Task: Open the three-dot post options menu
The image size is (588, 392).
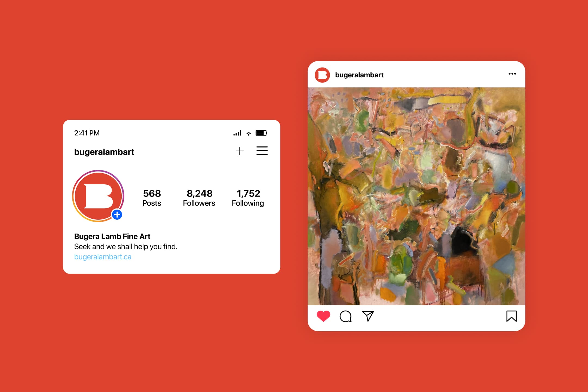Action: tap(512, 74)
